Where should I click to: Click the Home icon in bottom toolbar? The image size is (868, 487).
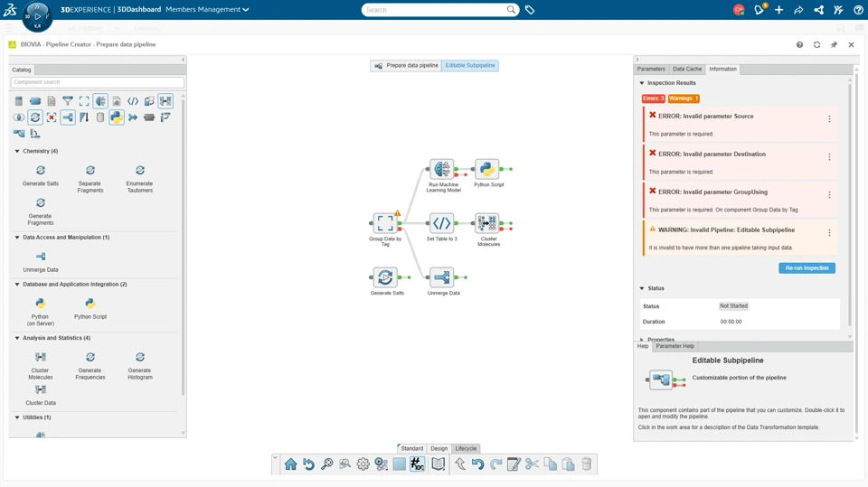pyautogui.click(x=290, y=464)
